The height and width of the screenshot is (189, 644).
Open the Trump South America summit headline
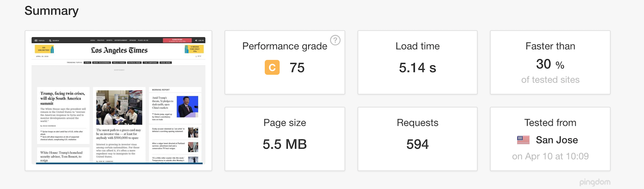tap(60, 98)
